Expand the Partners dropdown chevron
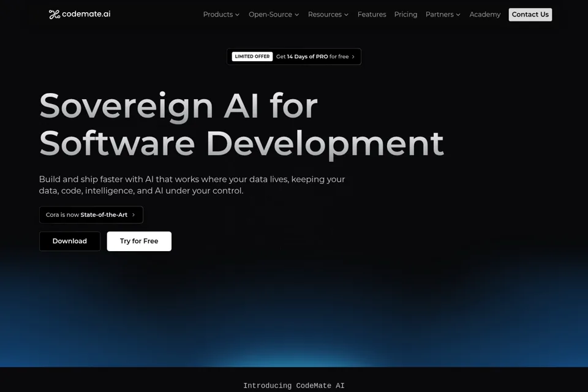 [x=458, y=15]
